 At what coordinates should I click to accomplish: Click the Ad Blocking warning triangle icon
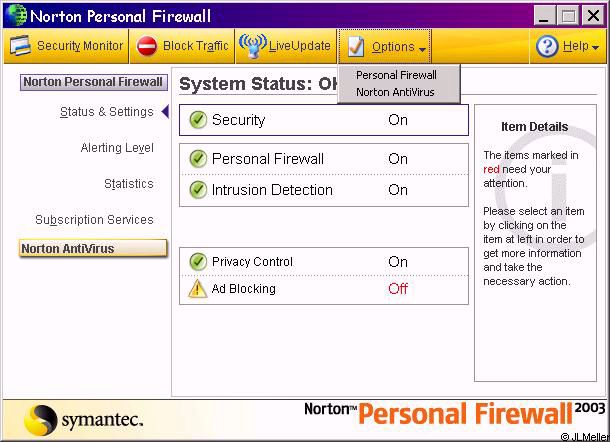coord(197,289)
